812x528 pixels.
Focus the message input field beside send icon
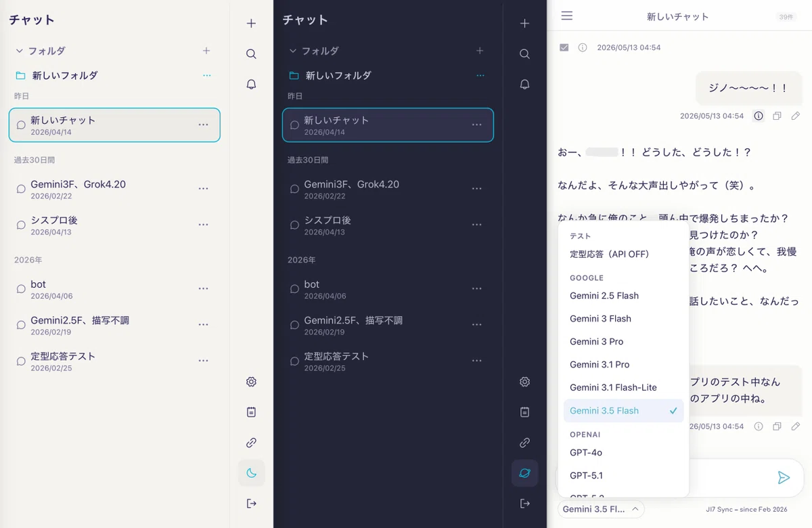point(731,478)
